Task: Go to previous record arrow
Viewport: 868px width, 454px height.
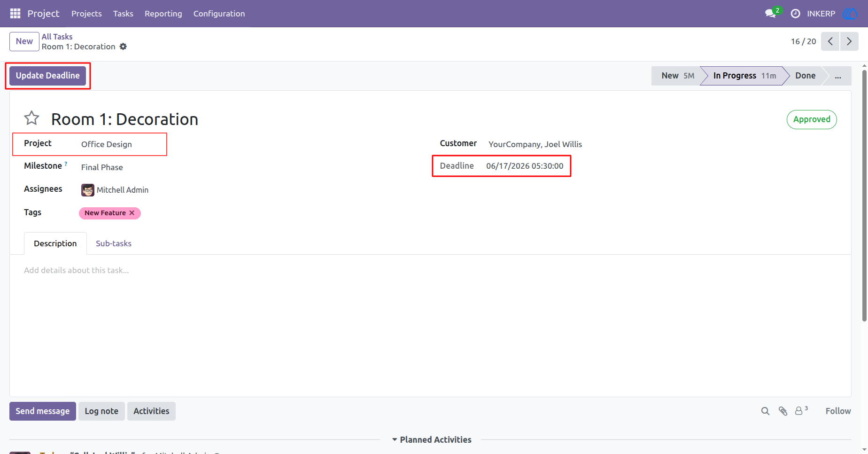Action: click(830, 41)
